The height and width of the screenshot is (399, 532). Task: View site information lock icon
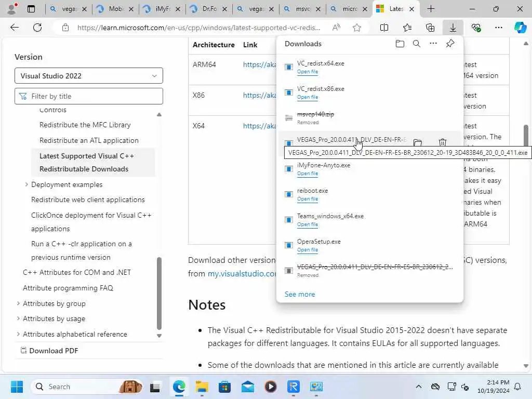click(x=65, y=28)
